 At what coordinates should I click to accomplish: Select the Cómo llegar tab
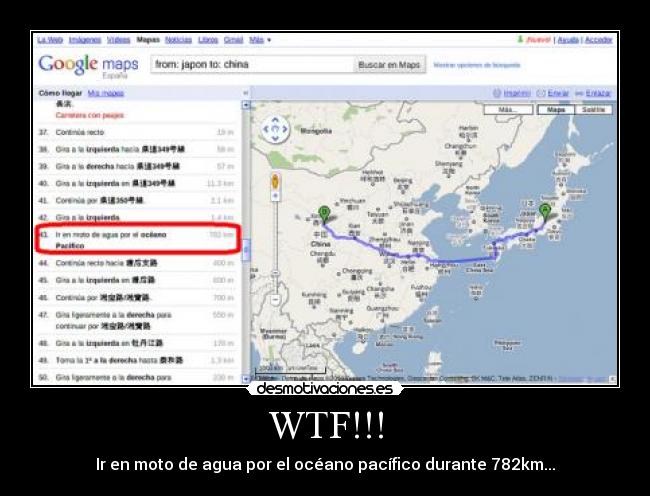click(61, 93)
